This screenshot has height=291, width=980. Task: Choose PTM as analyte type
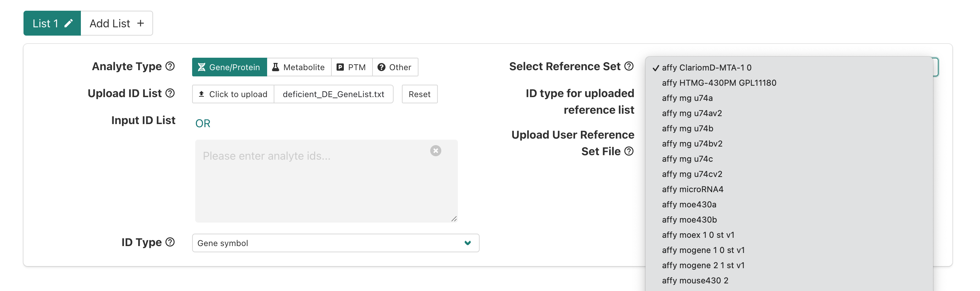tap(351, 67)
